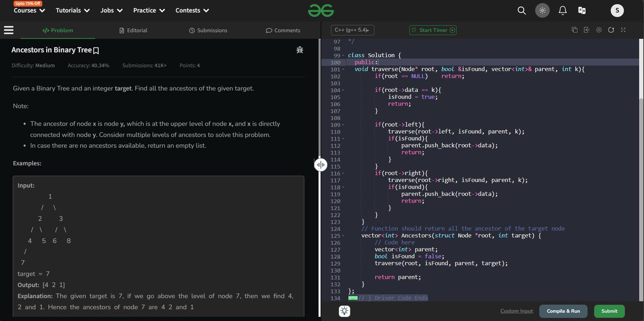Submit the solution code
This screenshot has height=321, width=644.
pyautogui.click(x=609, y=311)
